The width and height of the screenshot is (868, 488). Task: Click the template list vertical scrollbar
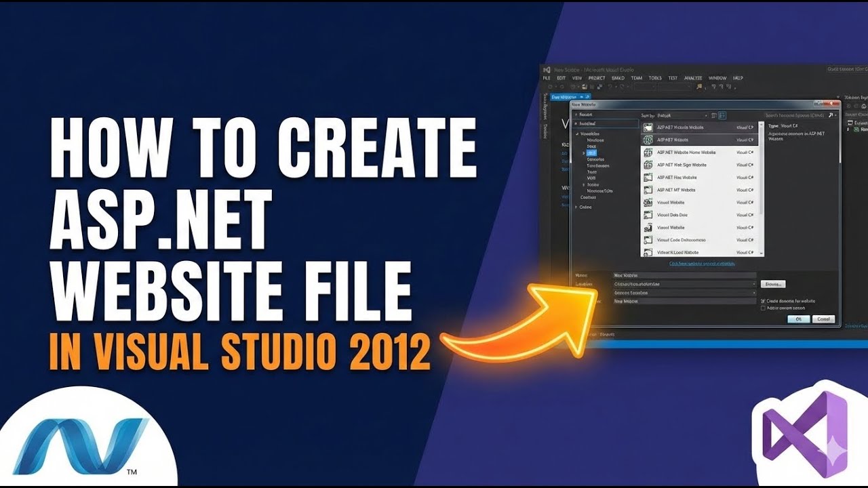coord(761,188)
